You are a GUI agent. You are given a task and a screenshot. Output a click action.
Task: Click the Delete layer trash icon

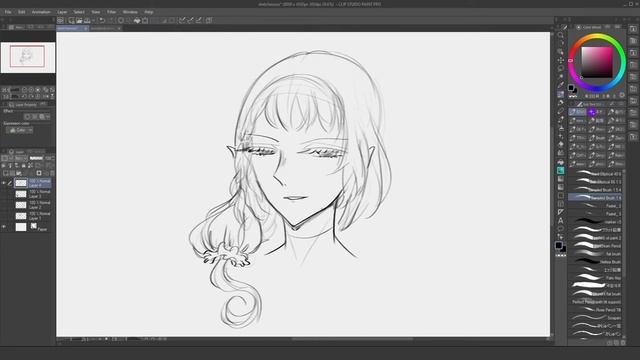(x=52, y=173)
